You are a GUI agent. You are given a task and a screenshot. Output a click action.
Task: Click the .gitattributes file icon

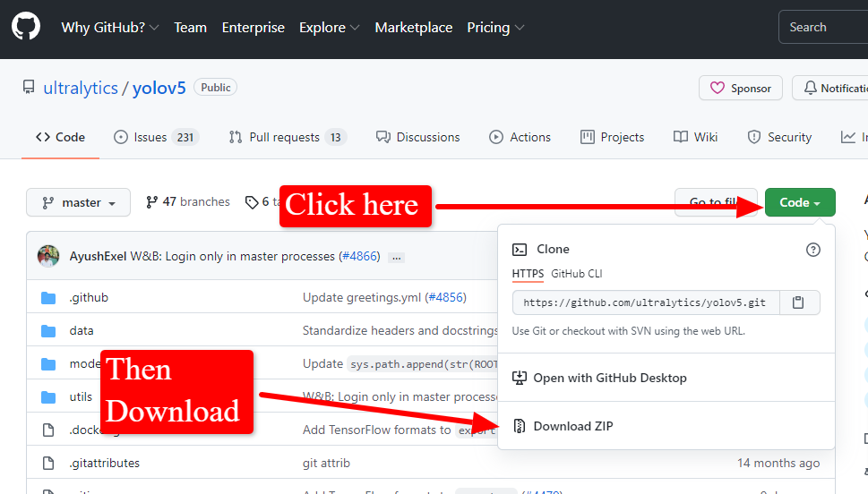tap(48, 463)
